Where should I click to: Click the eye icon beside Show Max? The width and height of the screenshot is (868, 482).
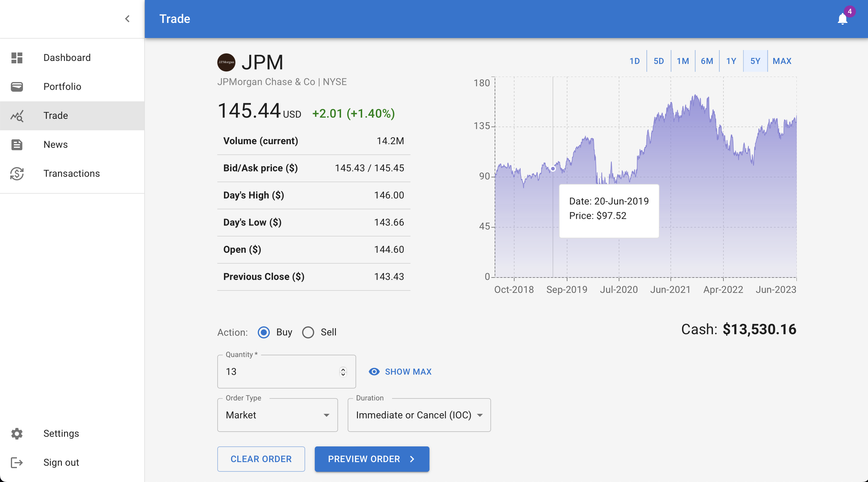[374, 372]
